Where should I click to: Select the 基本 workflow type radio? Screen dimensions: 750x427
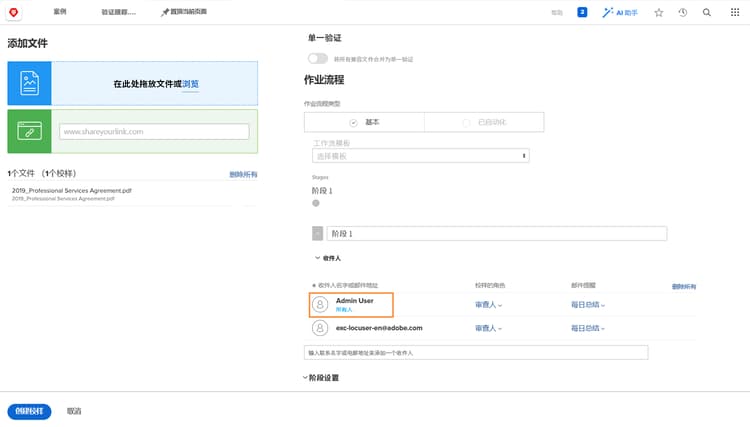point(353,123)
